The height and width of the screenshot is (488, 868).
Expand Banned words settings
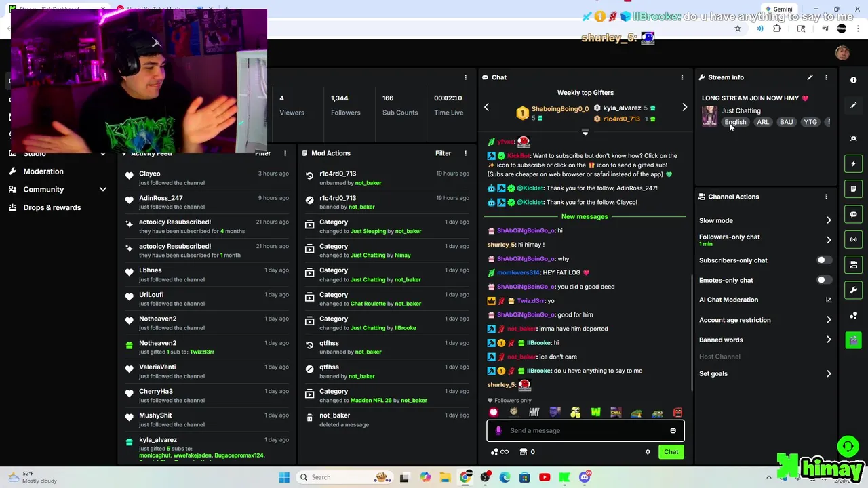coord(829,340)
